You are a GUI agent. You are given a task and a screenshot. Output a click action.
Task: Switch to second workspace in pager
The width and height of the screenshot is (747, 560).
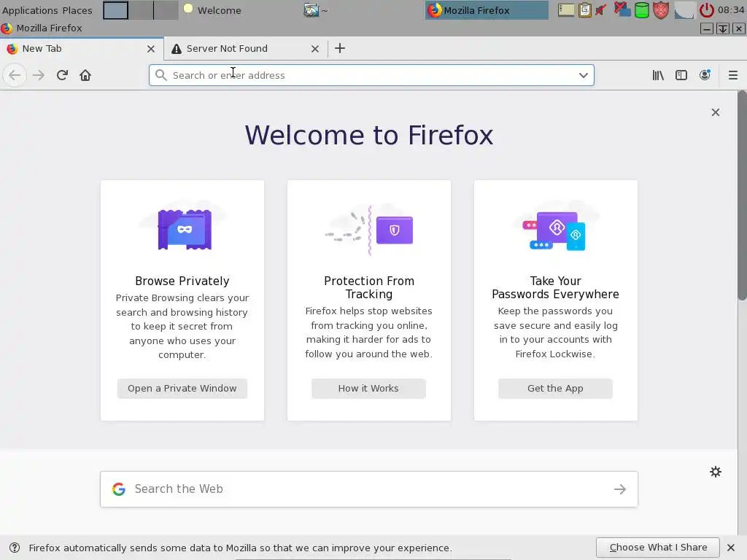coord(141,10)
